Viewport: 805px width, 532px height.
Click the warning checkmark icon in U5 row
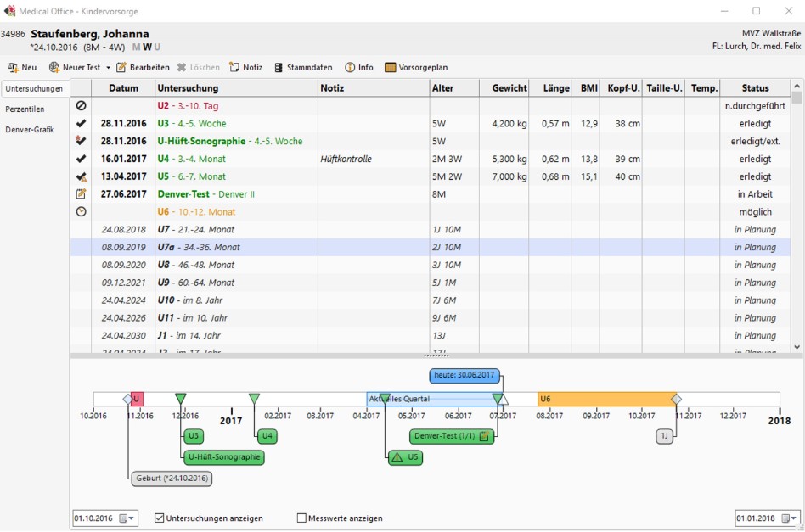(82, 176)
